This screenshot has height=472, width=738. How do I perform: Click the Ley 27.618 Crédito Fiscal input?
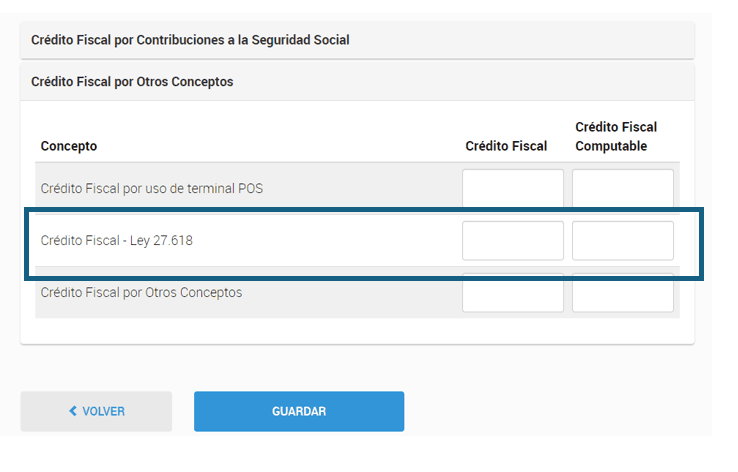coord(512,240)
